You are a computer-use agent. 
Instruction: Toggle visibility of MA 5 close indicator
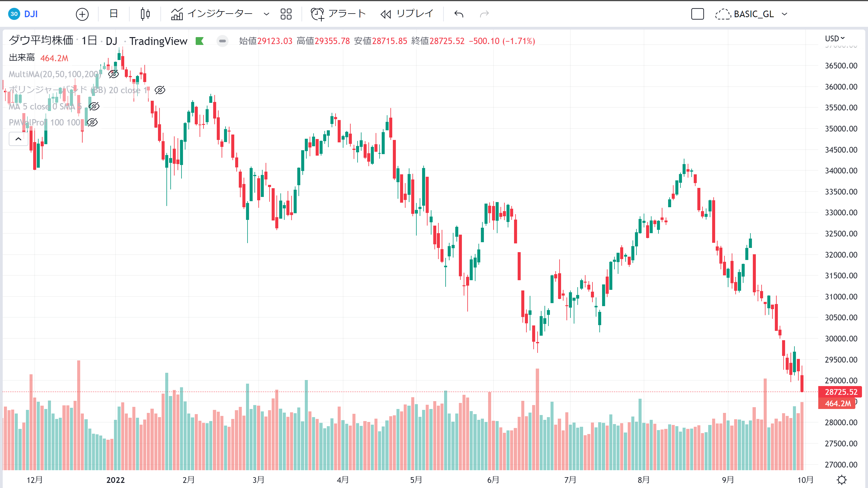(x=94, y=106)
